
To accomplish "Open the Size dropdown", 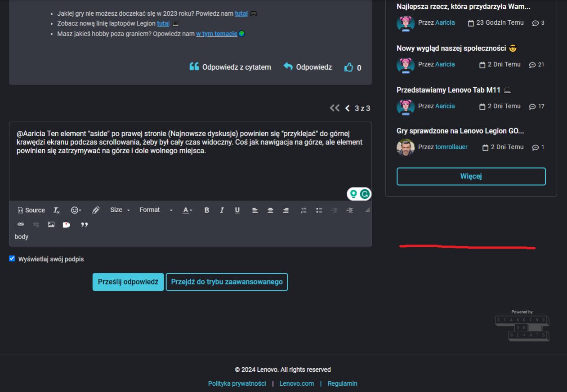I will (x=120, y=210).
